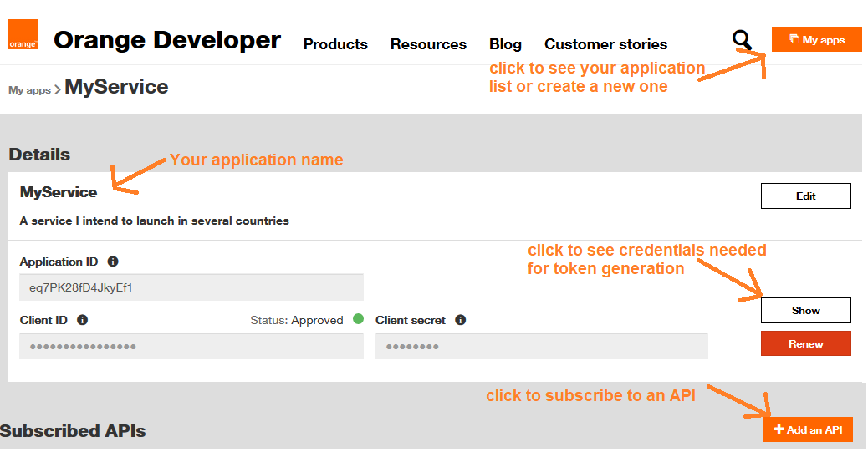Click the MyService breadcrumb title
This screenshot has height=452, width=868.
(x=116, y=87)
